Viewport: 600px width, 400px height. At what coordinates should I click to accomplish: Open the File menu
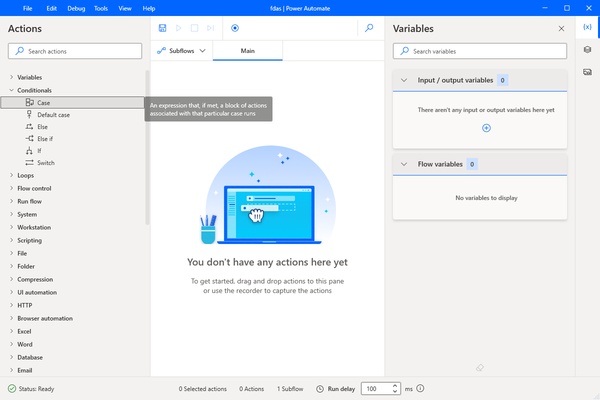click(x=28, y=8)
